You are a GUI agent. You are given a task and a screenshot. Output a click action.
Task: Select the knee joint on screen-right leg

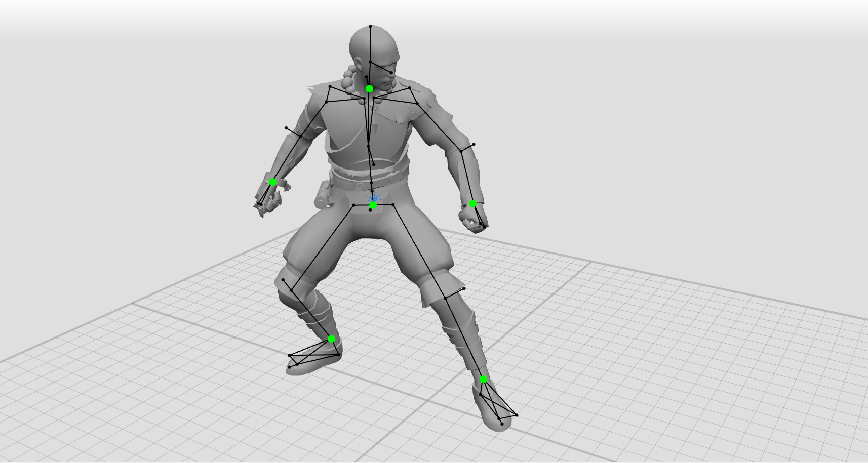tap(446, 298)
